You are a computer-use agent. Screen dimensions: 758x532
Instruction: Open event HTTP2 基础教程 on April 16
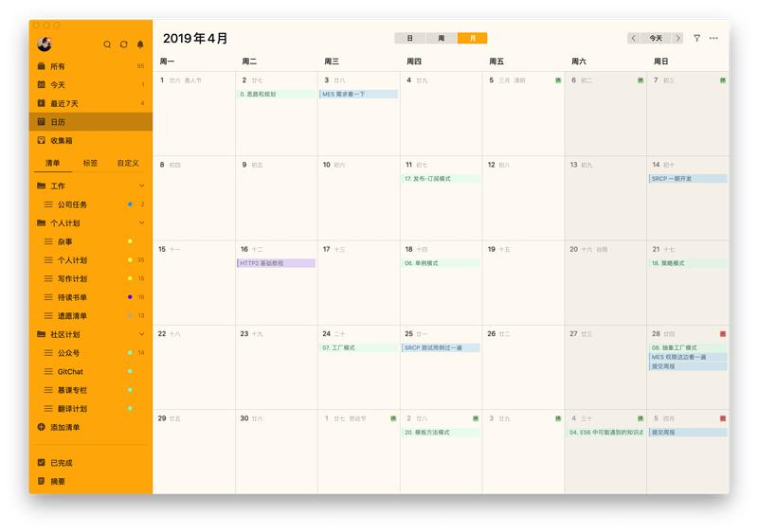pyautogui.click(x=276, y=263)
